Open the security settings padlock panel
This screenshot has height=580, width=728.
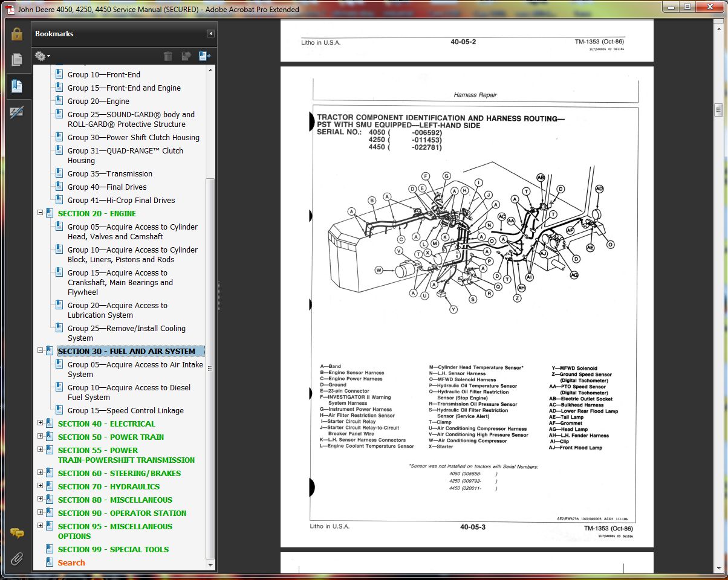point(17,34)
